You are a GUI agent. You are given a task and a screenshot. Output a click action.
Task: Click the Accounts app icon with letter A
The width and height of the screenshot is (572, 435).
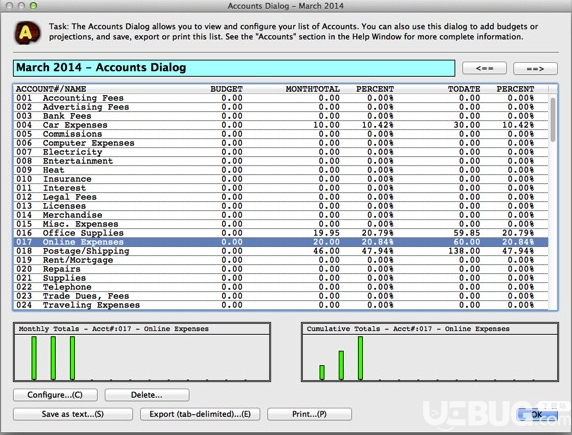click(27, 33)
